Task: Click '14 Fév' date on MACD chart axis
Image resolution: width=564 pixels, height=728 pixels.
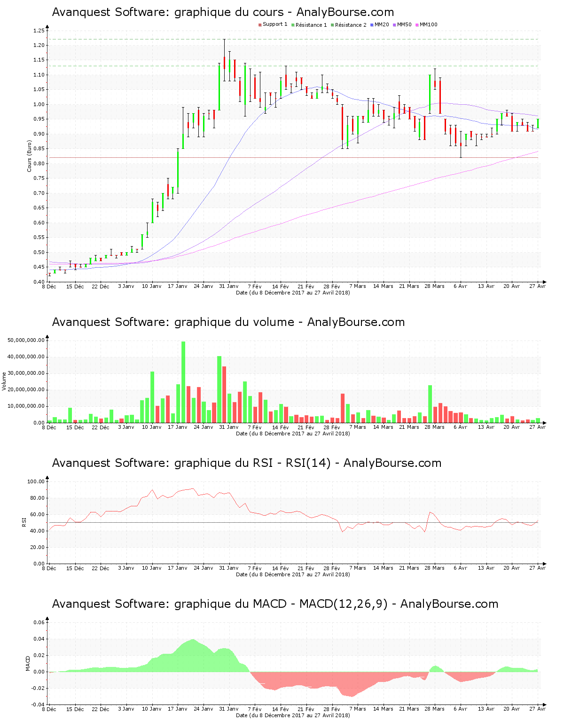Action: [x=281, y=709]
